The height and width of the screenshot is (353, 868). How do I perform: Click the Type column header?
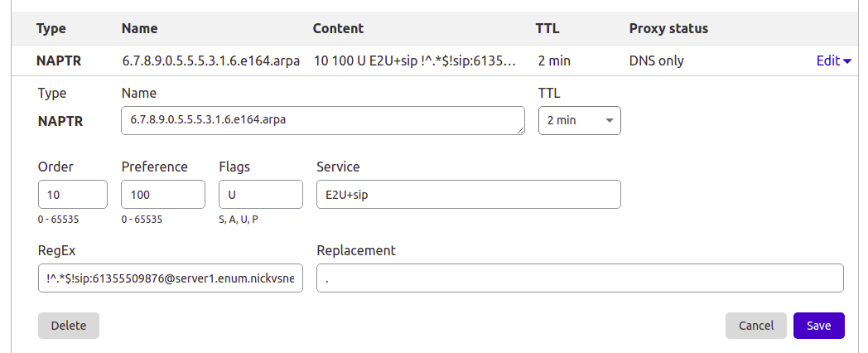click(51, 28)
